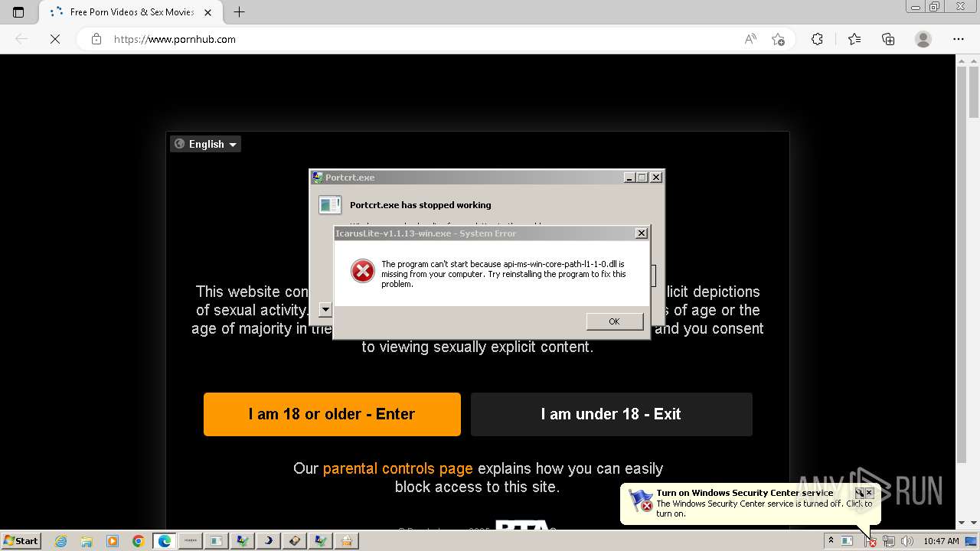View site information lock icon
The height and width of the screenshot is (551, 980).
tap(96, 39)
